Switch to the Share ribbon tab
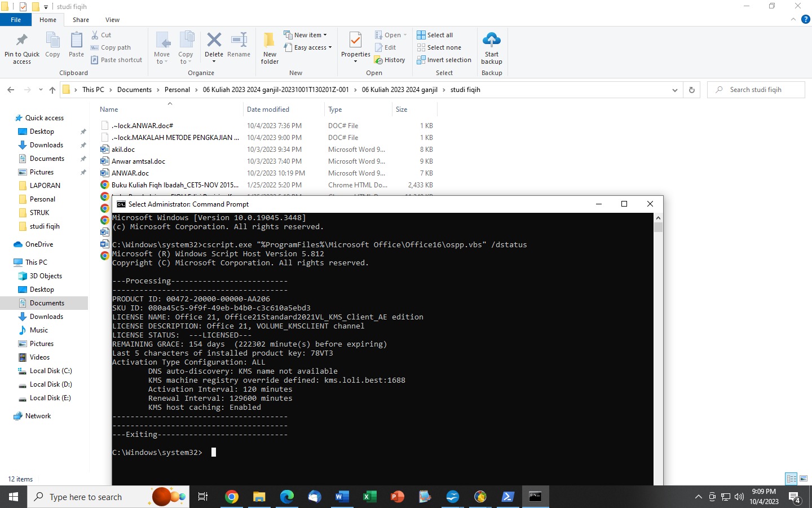The height and width of the screenshot is (508, 812). pyautogui.click(x=81, y=20)
